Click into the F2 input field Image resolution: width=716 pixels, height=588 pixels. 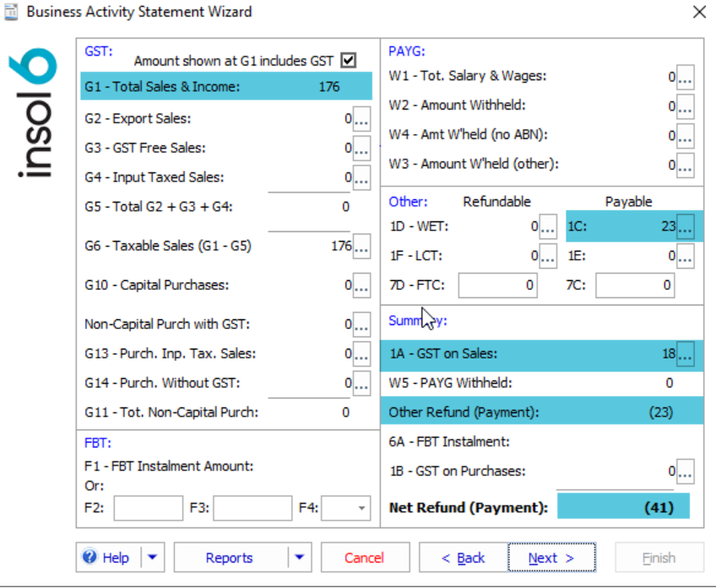click(148, 508)
